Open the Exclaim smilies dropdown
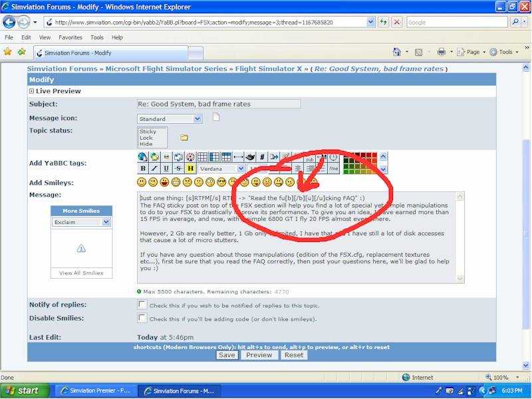This screenshot has width=532, height=399. [x=80, y=222]
